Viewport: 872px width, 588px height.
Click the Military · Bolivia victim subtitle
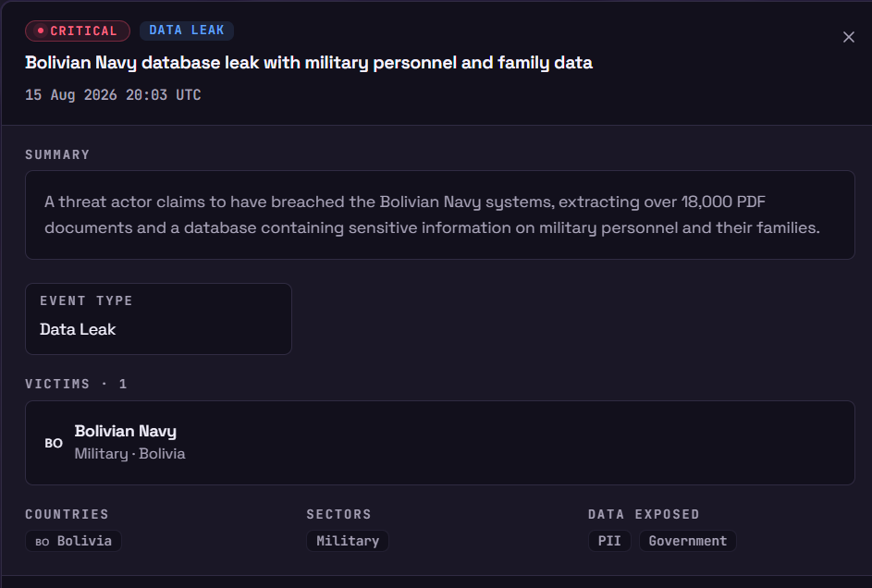click(130, 454)
